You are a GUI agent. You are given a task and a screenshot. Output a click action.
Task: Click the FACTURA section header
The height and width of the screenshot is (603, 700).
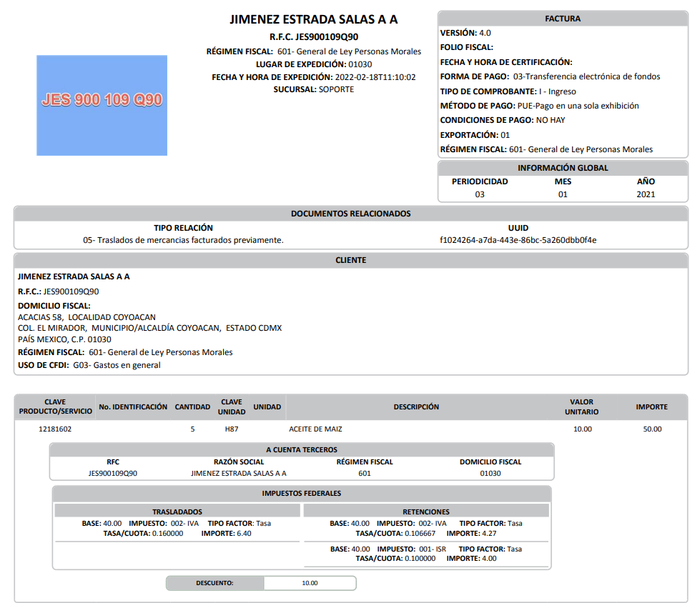pyautogui.click(x=563, y=19)
